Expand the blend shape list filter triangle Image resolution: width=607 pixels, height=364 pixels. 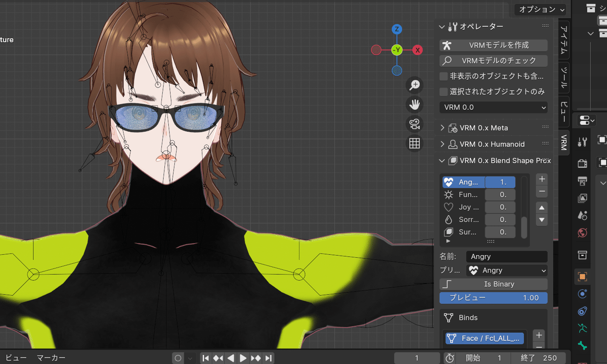pyautogui.click(x=448, y=241)
